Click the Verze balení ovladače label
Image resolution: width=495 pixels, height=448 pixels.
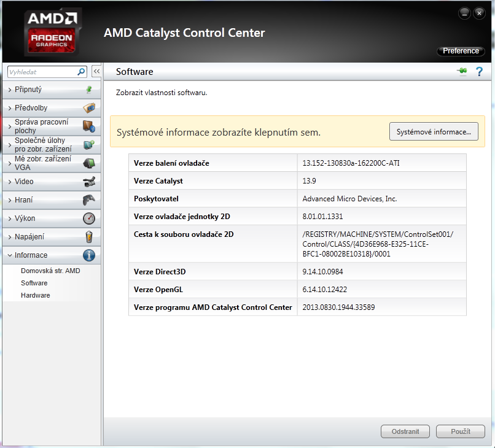click(x=171, y=163)
